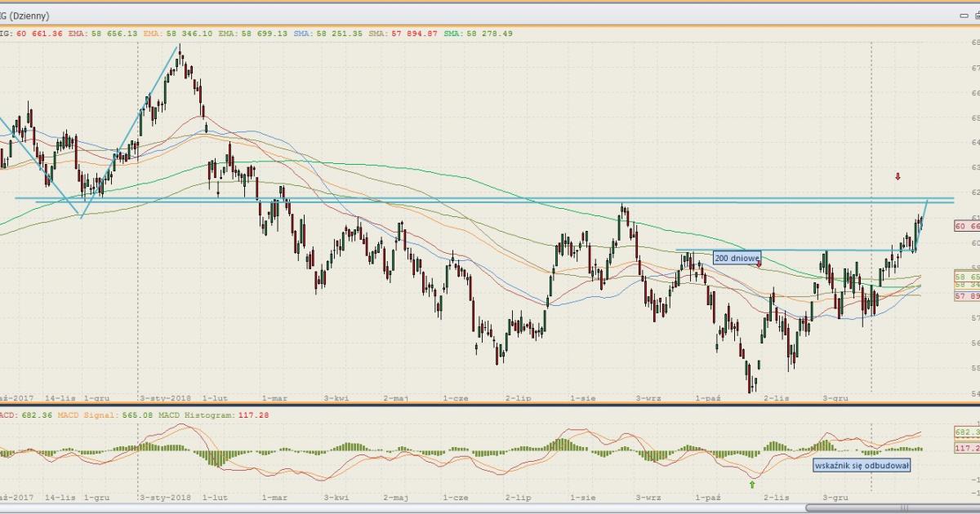
Task: Click the small red arrow under 200 dniowe
Action: [x=759, y=264]
